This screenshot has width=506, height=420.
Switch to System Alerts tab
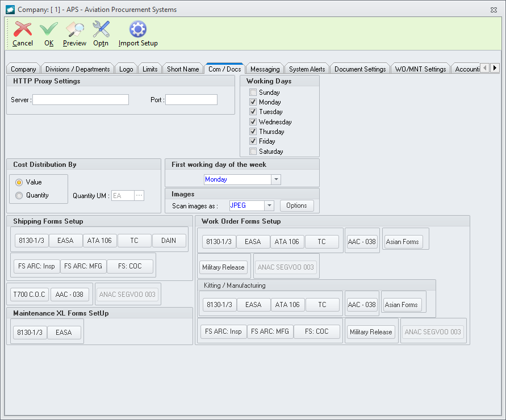307,69
